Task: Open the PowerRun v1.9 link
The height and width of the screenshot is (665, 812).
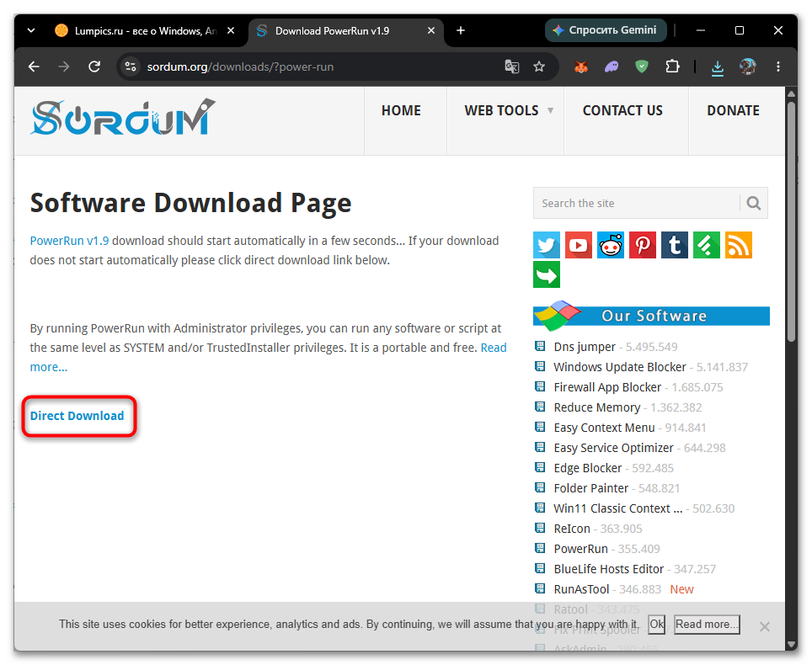Action: coord(69,241)
